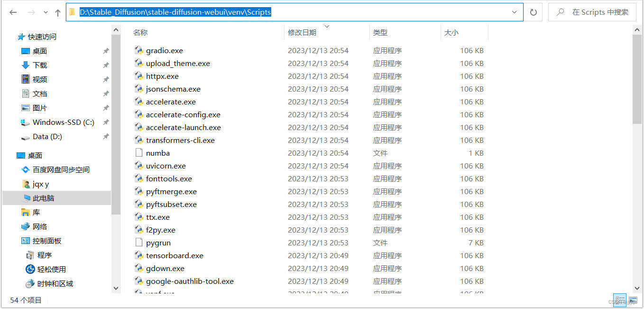Screen dimensions: 644x309
Task: Open Data (D:) drive in sidebar
Action: pos(42,136)
